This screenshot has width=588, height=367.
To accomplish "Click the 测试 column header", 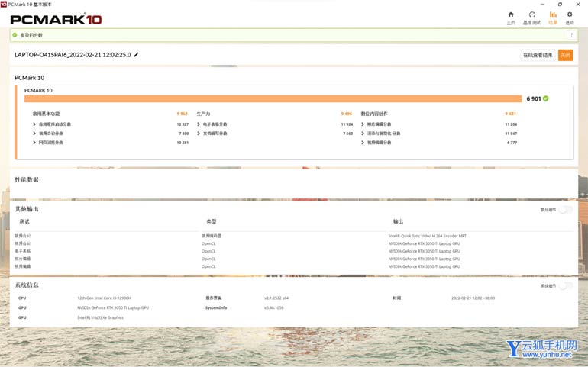I will pyautogui.click(x=24, y=221).
